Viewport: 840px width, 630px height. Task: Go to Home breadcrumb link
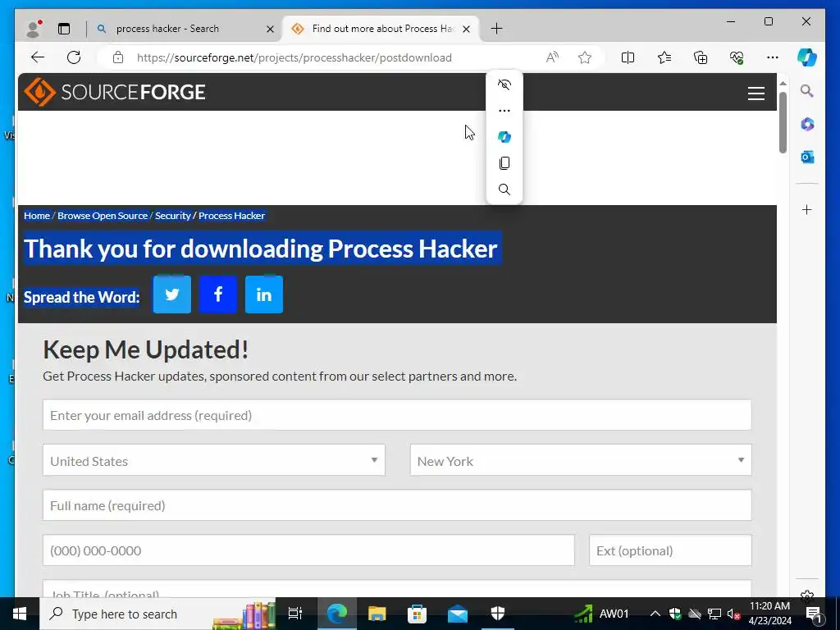pyautogui.click(x=37, y=216)
